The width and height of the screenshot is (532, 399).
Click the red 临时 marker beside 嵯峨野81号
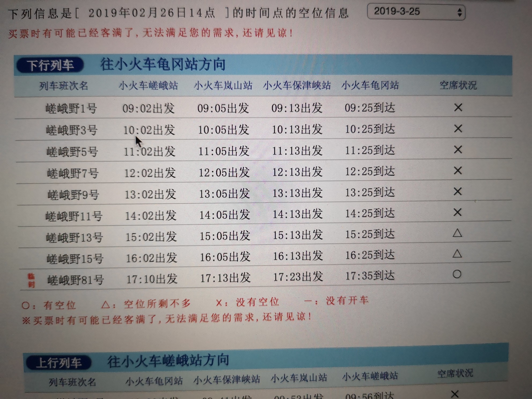(x=31, y=280)
